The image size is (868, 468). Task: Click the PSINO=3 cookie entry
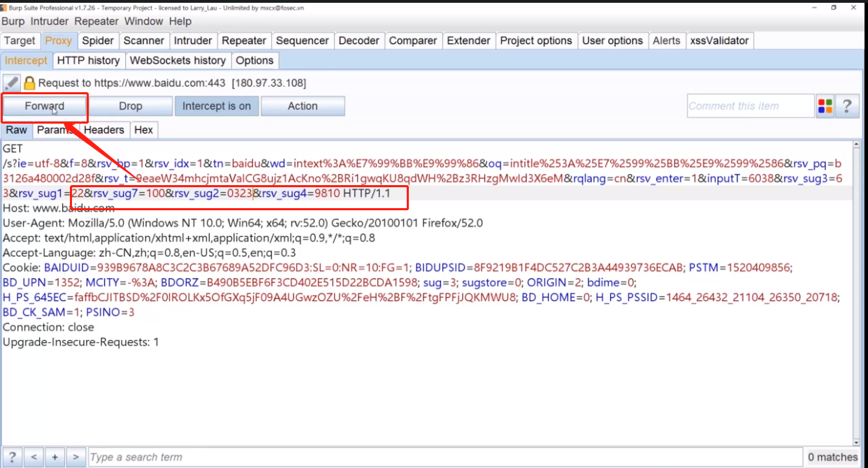110,312
